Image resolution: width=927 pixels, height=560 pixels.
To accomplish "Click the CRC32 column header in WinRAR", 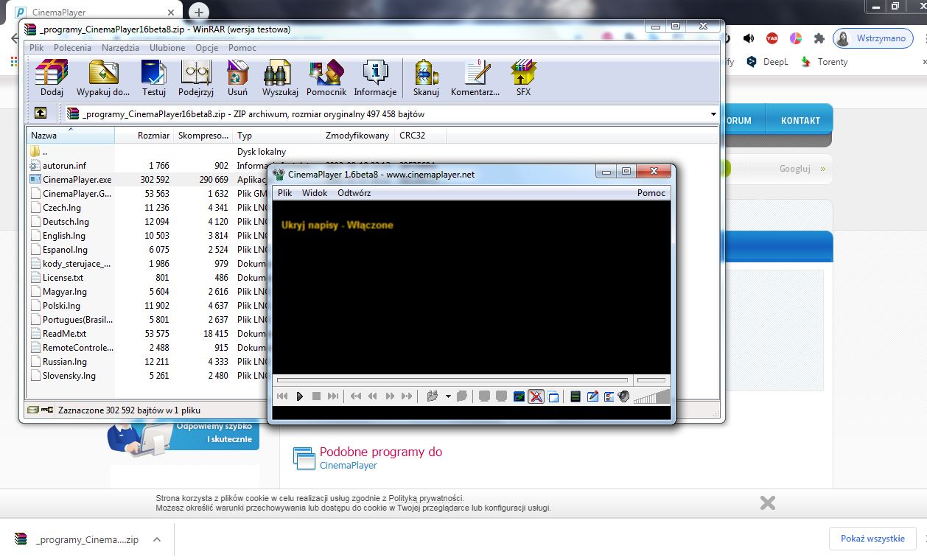I will pyautogui.click(x=420, y=136).
